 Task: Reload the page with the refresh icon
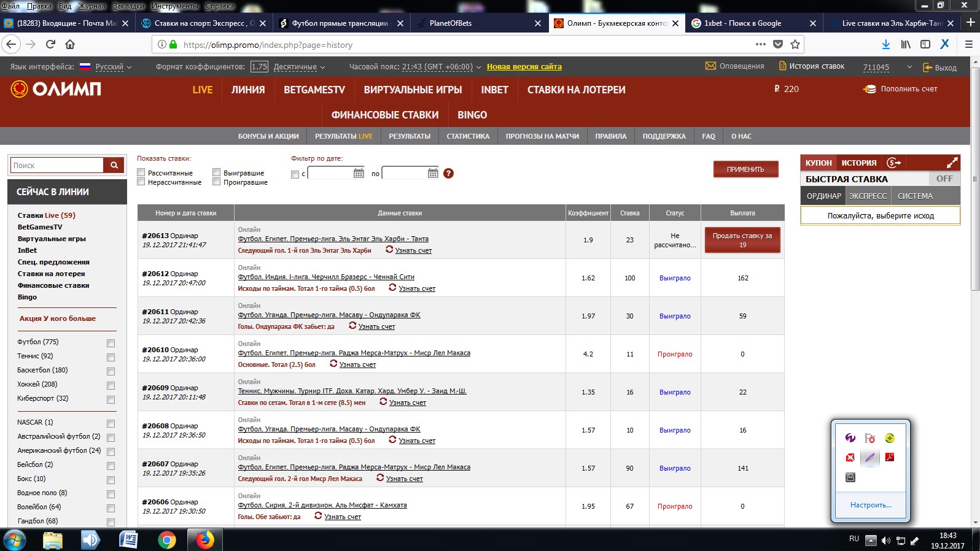(x=51, y=44)
